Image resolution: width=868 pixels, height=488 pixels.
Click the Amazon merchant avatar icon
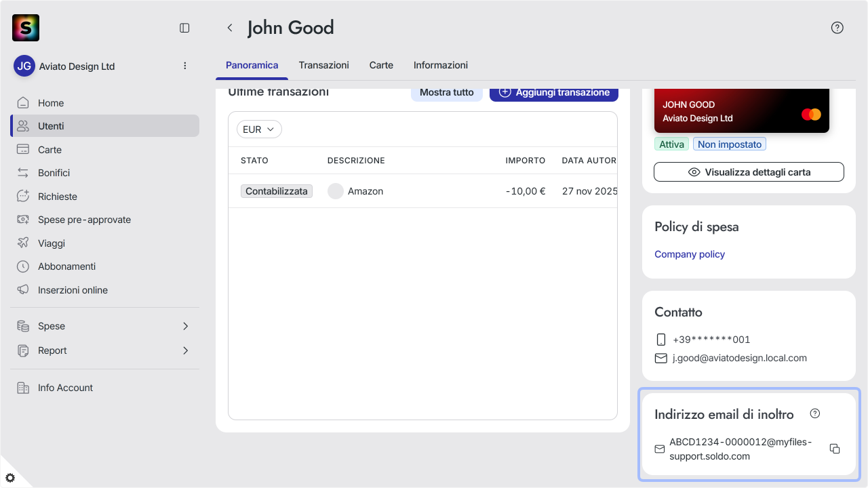coord(336,191)
